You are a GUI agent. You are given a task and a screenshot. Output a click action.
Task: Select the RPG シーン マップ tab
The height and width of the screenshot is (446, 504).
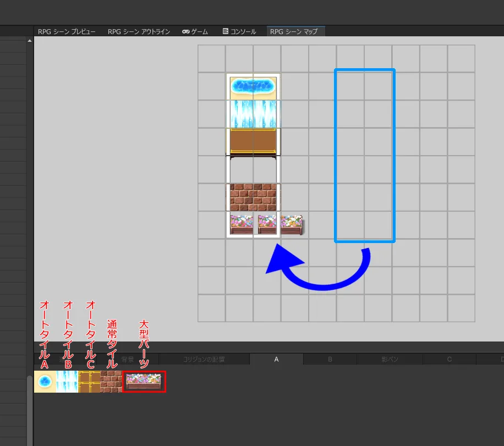(x=294, y=32)
